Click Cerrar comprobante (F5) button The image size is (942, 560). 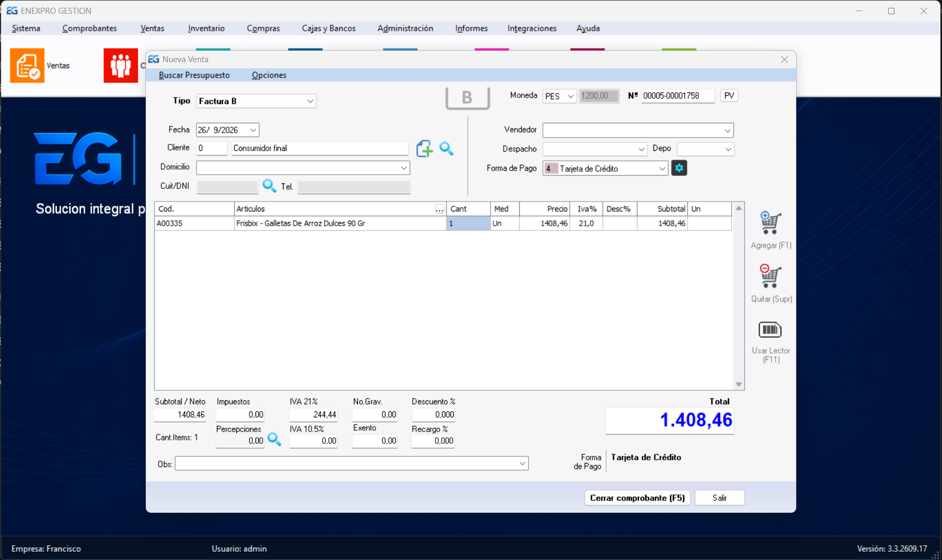638,498
